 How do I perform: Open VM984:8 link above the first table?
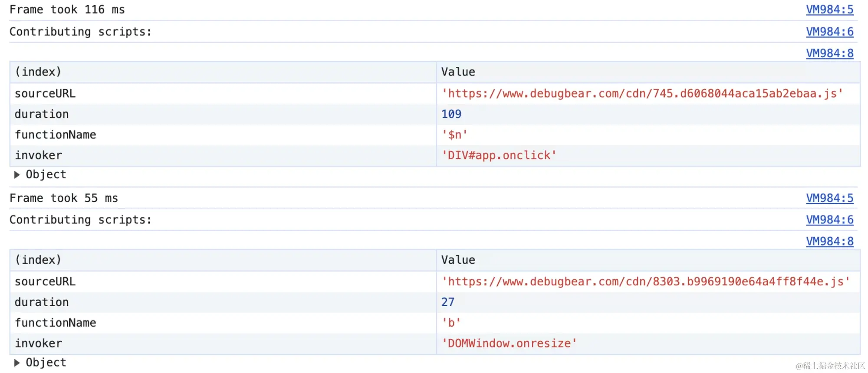coord(829,53)
